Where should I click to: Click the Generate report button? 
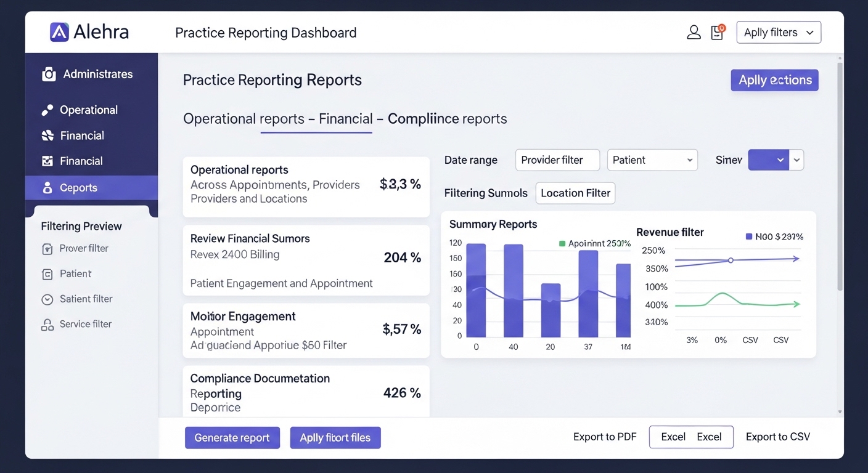coord(232,438)
